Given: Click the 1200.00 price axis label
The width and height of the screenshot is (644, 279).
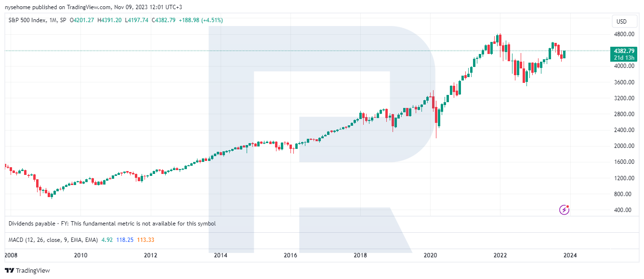Looking at the screenshot, I should point(623,178).
